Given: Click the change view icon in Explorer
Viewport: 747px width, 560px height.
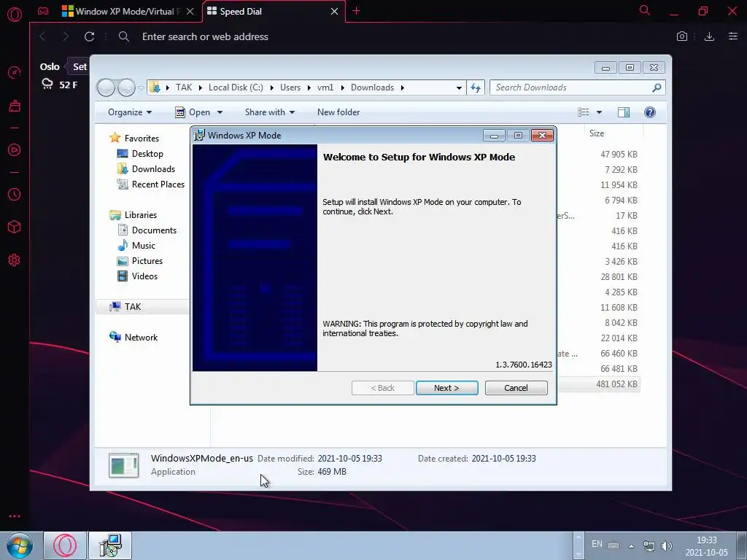Looking at the screenshot, I should (583, 112).
